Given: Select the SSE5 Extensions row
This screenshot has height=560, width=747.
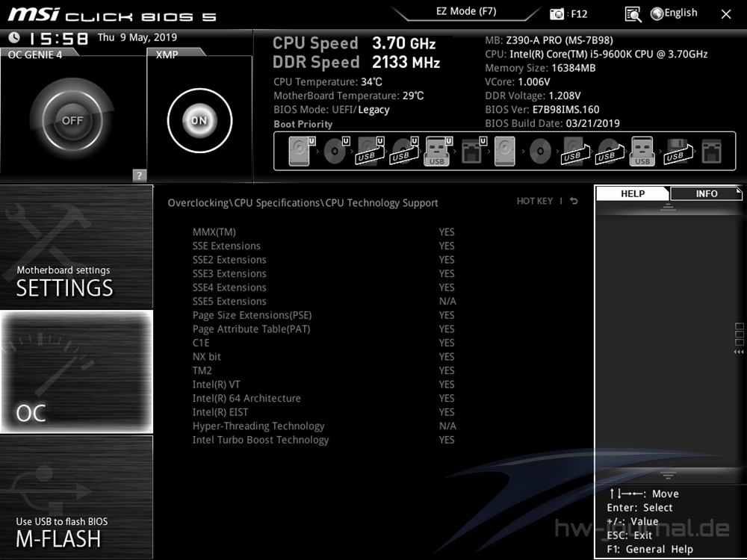Looking at the screenshot, I should pyautogui.click(x=324, y=301).
